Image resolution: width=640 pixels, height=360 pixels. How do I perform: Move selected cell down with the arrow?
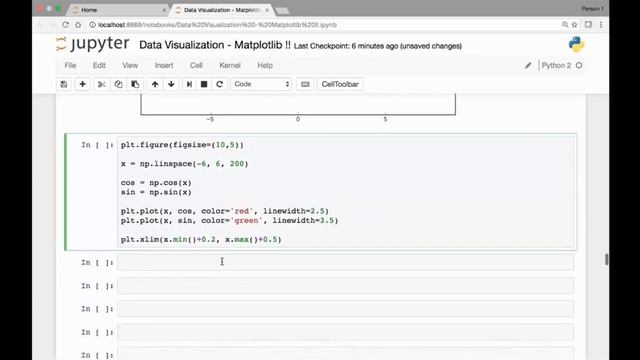click(x=171, y=84)
